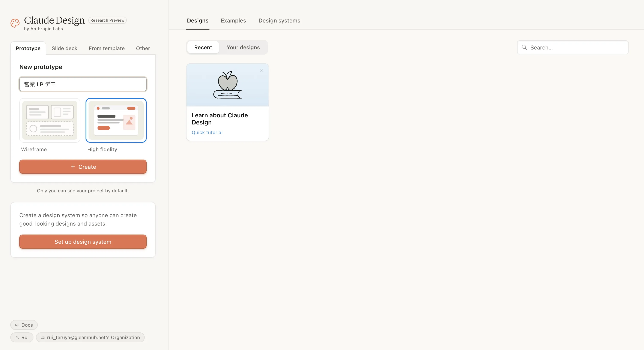Viewport: 644px width, 350px height.
Task: Click the search magnifier icon
Action: click(x=524, y=48)
